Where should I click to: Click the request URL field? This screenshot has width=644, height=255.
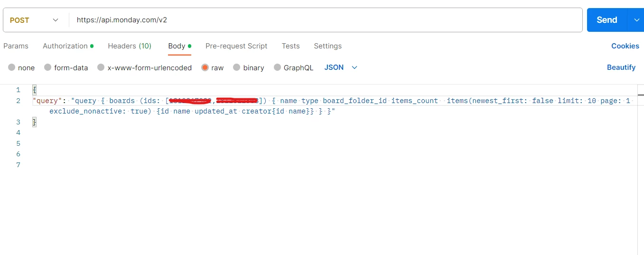click(326, 20)
